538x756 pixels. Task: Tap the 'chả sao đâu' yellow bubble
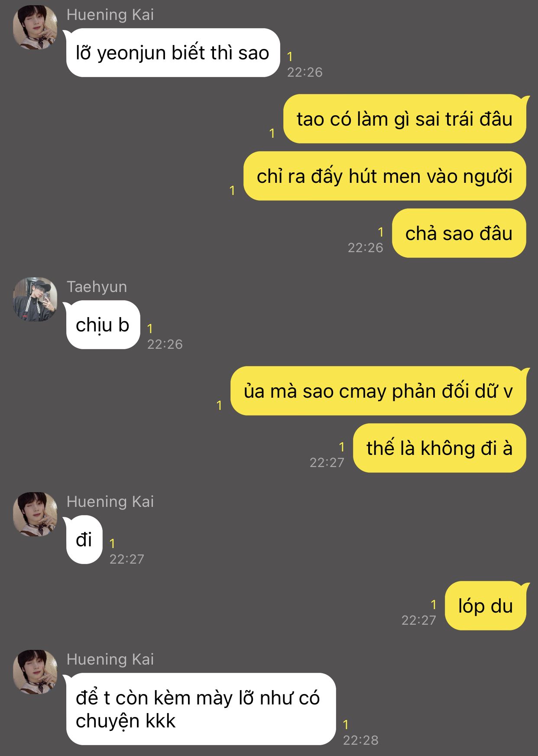[459, 233]
